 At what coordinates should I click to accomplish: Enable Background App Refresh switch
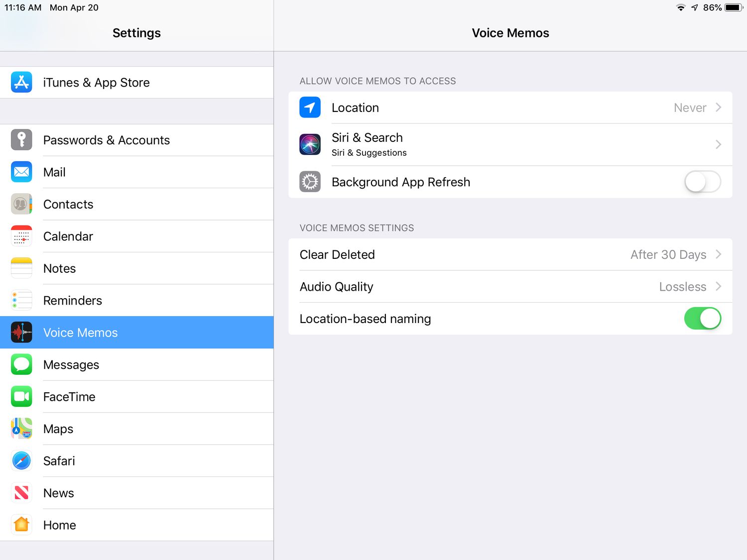click(x=702, y=182)
